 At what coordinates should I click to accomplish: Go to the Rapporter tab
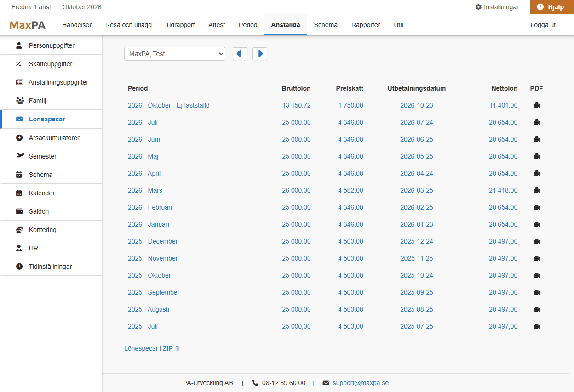point(366,25)
